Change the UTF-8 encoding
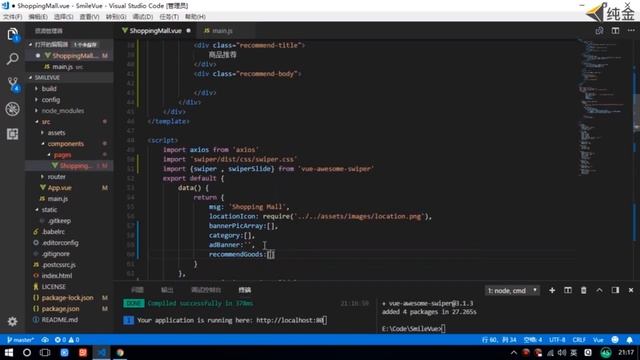Image resolution: width=640 pixels, height=360 pixels. tap(557, 340)
